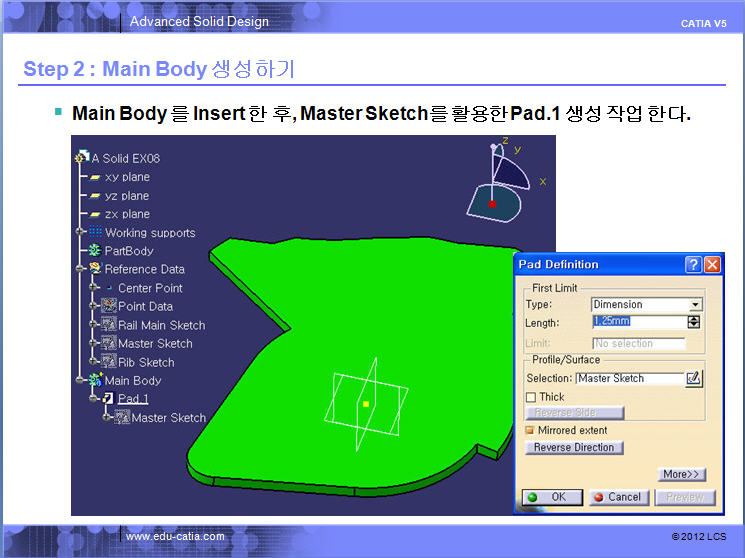
Task: Select the xy plane tree item
Action: point(126,177)
